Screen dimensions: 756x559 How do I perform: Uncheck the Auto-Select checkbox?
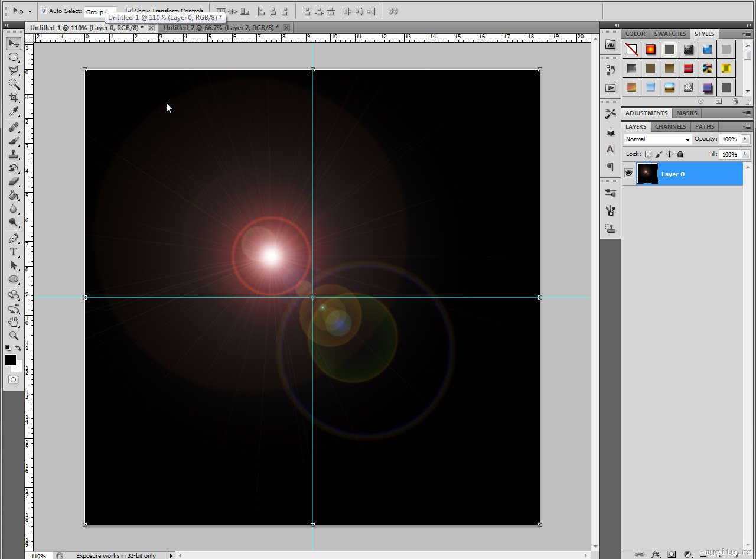pos(44,11)
